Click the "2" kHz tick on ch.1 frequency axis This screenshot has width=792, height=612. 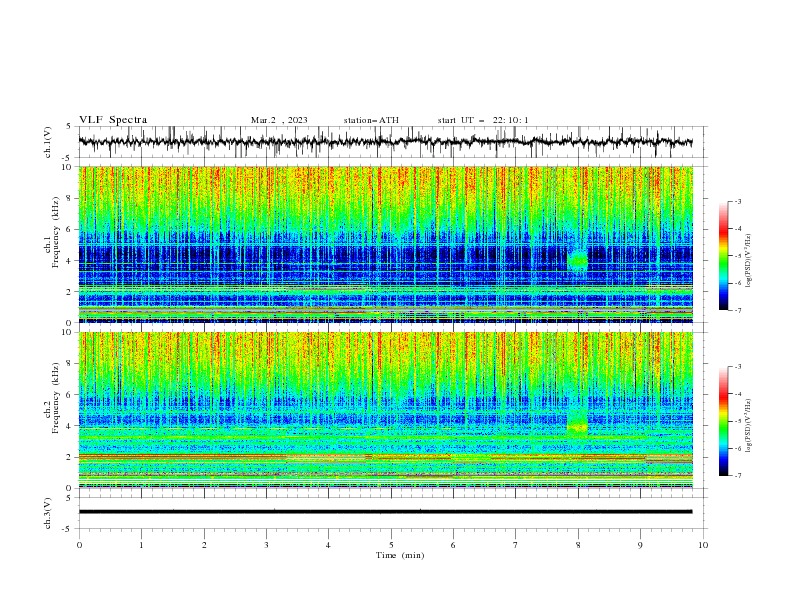pyautogui.click(x=69, y=291)
